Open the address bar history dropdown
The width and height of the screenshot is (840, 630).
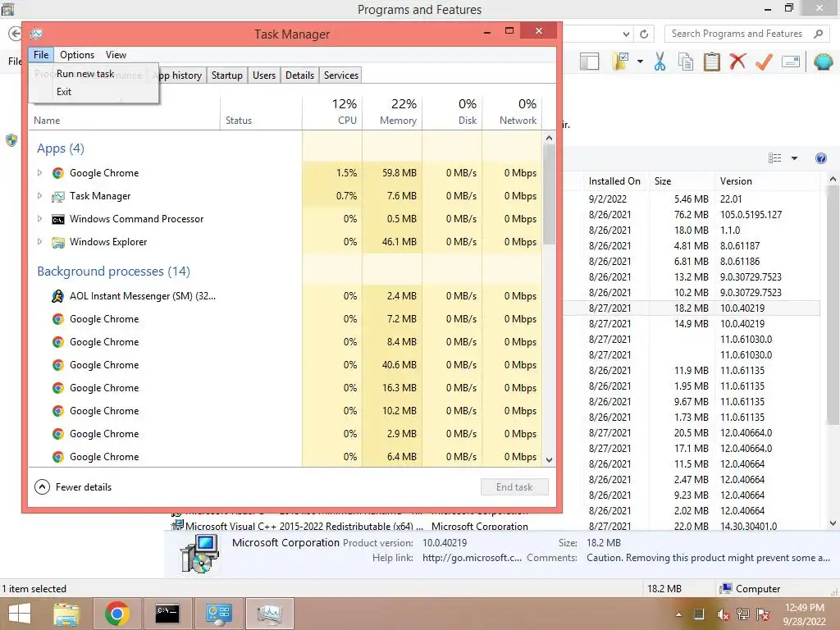pos(626,34)
